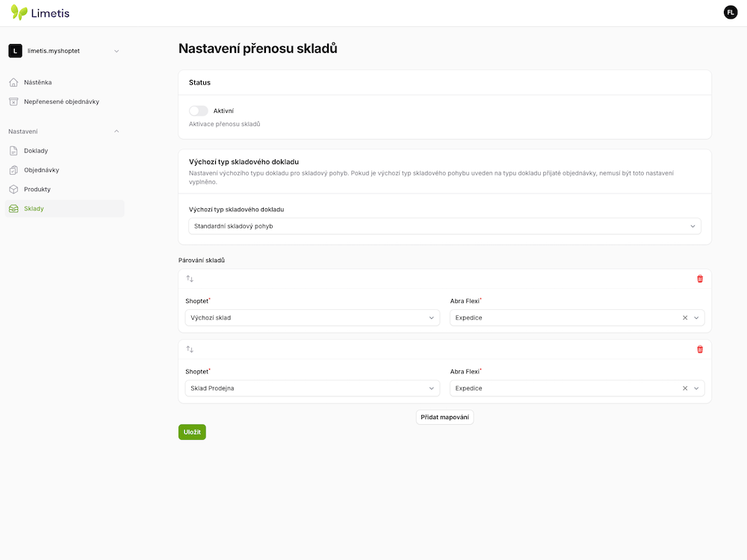Click the Produkty box icon
The width and height of the screenshot is (747, 560).
[x=13, y=189]
